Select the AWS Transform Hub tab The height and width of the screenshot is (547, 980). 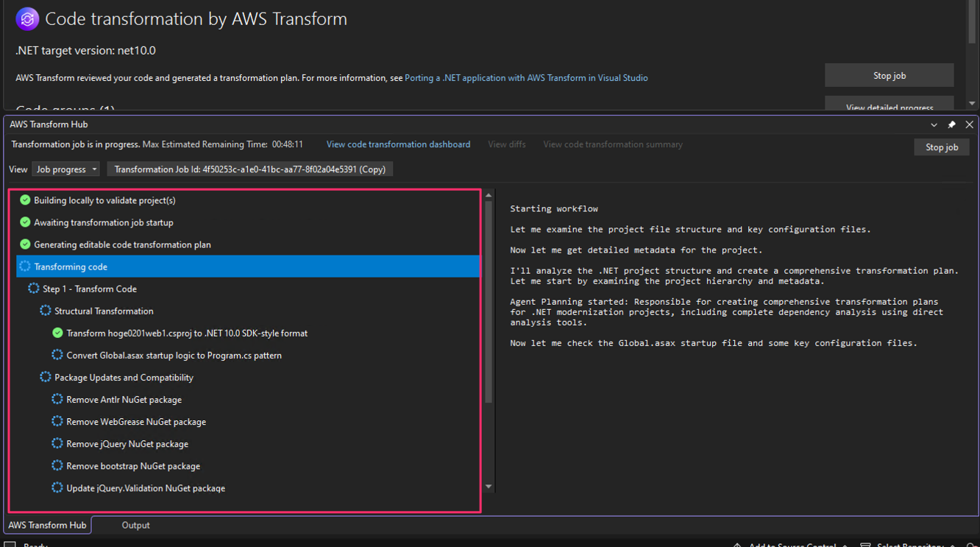coord(47,525)
